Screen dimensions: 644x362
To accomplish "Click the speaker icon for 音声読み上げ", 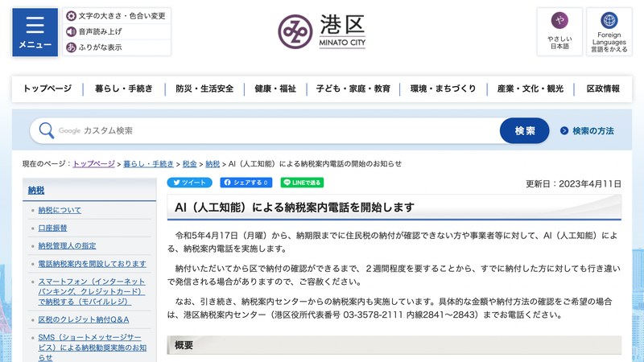I will [71, 31].
